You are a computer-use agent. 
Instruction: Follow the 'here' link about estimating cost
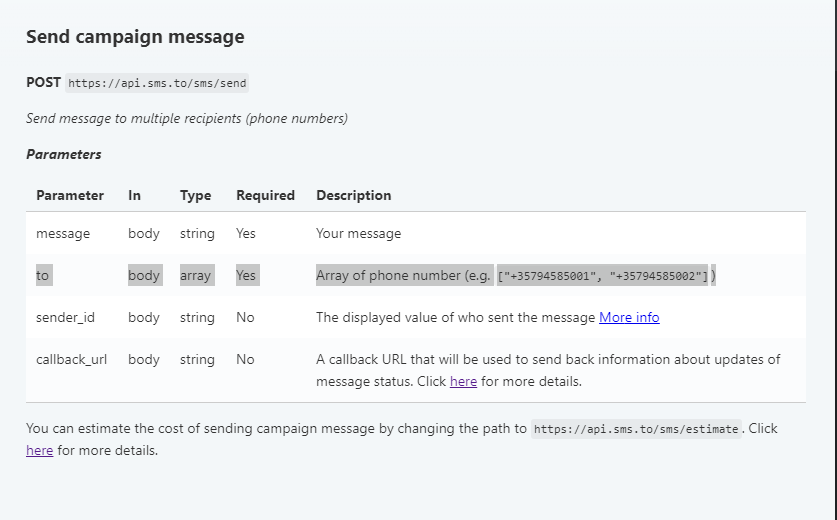pos(39,450)
